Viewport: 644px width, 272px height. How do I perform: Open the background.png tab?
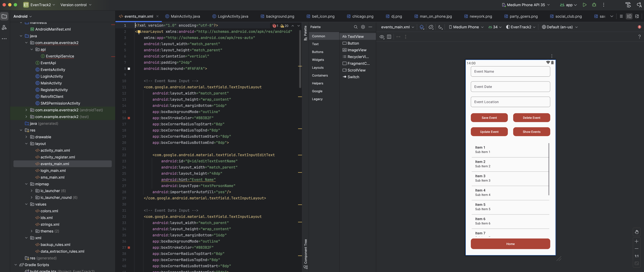277,16
